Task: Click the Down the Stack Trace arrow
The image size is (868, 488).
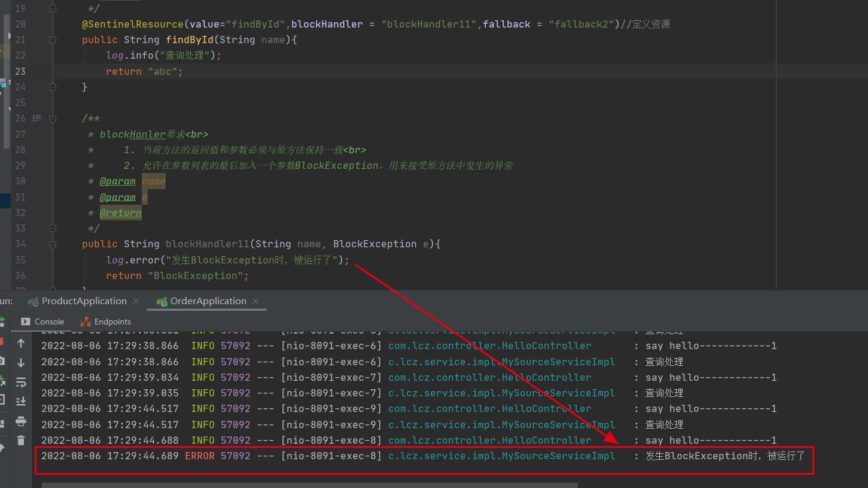Action: click(x=21, y=363)
